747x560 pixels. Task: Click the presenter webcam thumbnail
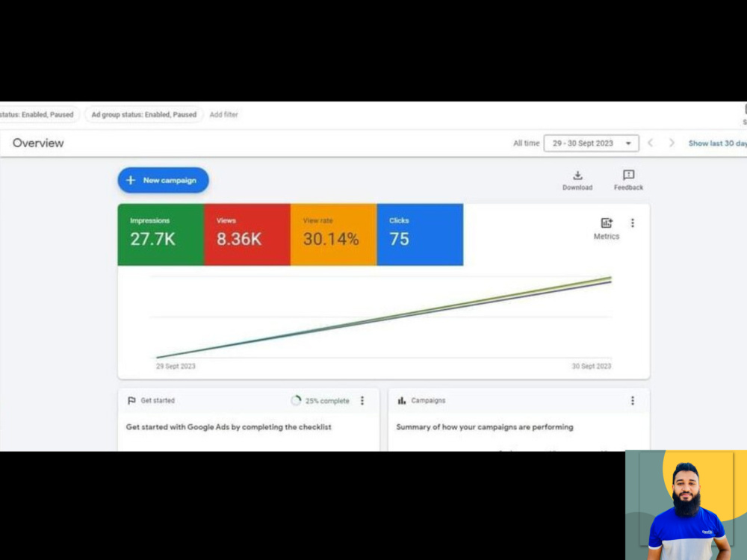[686, 505]
